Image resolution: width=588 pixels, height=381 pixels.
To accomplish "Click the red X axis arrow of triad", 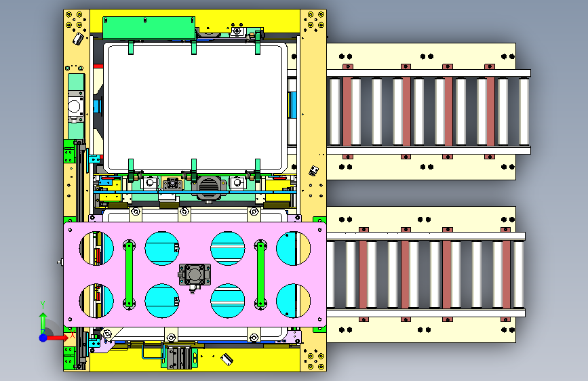I will [x=57, y=338].
